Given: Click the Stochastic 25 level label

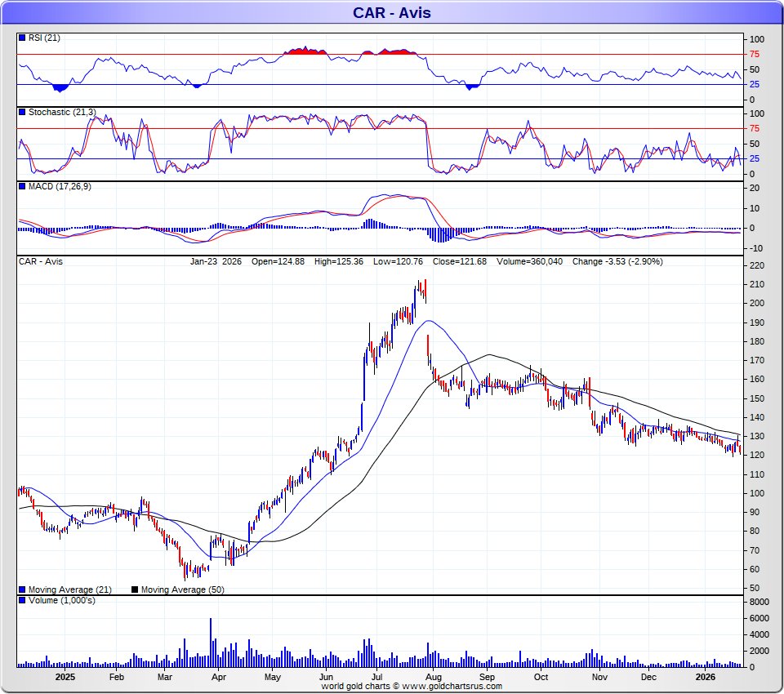Looking at the screenshot, I should [754, 159].
